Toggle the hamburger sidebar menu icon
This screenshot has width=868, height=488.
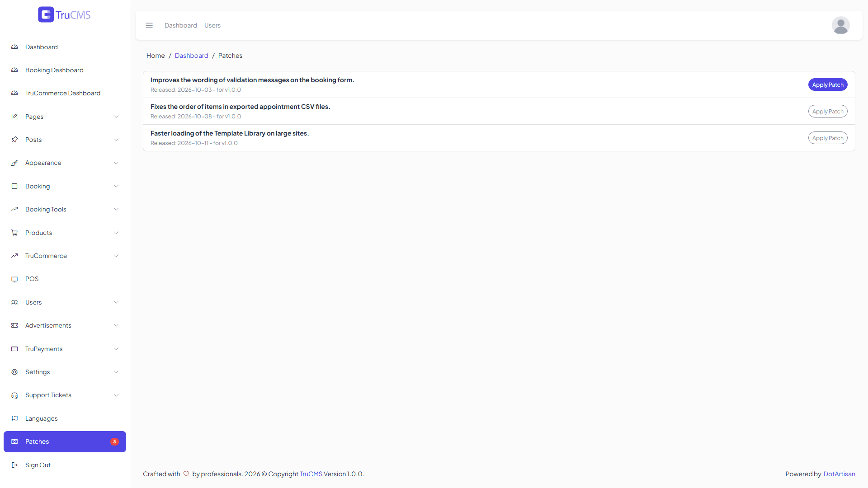click(x=149, y=25)
